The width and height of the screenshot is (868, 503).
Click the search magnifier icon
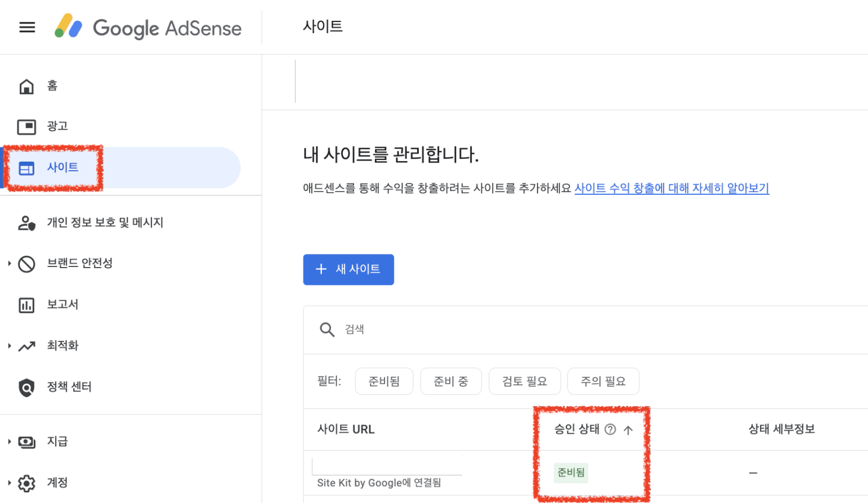click(x=327, y=330)
